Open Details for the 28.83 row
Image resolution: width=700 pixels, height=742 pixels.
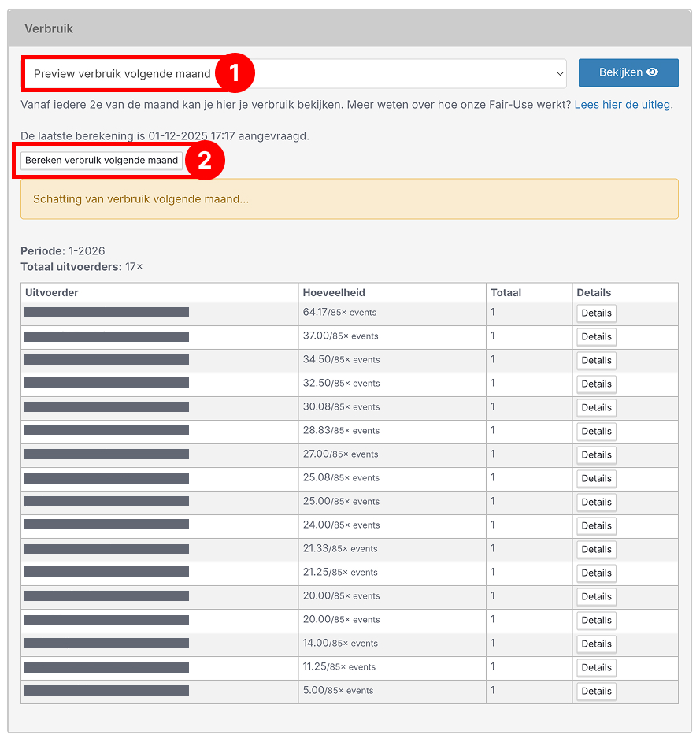[x=596, y=432]
